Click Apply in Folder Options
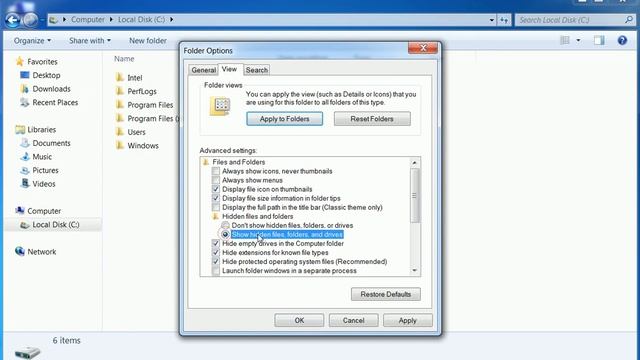 click(x=407, y=320)
